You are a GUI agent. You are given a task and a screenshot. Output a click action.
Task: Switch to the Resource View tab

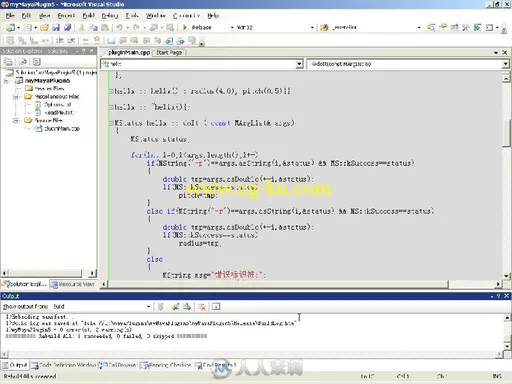[74, 284]
